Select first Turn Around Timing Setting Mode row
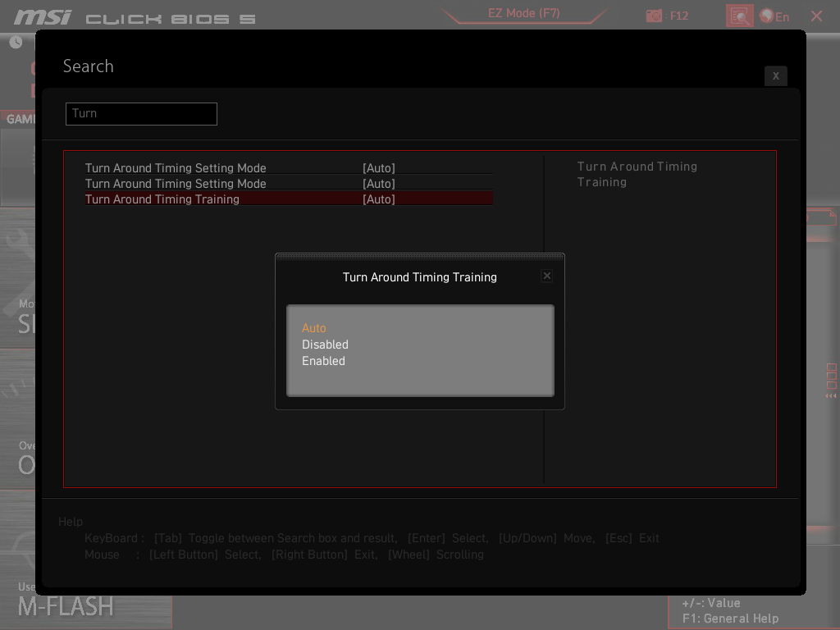This screenshot has height=630, width=840. [x=289, y=167]
